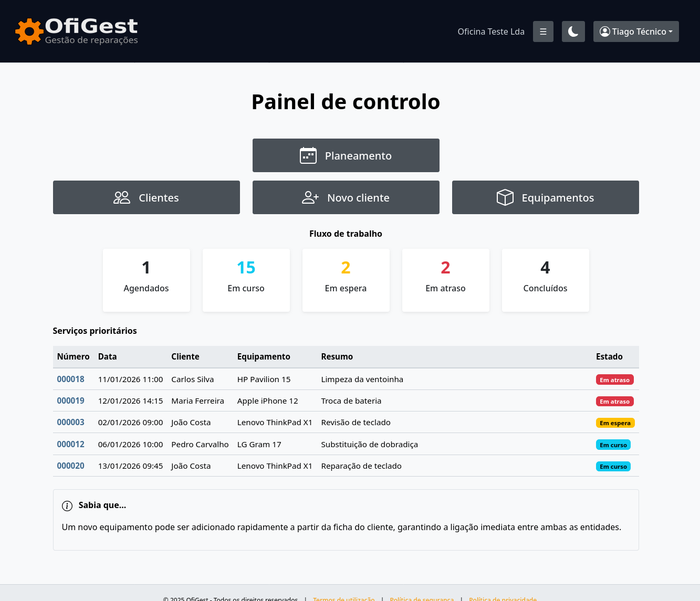Open service order 000018

coord(70,379)
